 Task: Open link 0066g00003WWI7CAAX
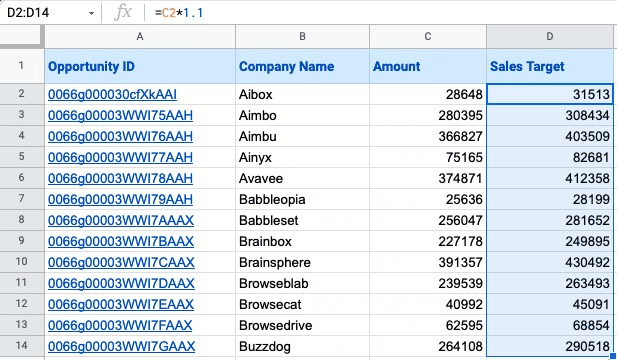(121, 262)
